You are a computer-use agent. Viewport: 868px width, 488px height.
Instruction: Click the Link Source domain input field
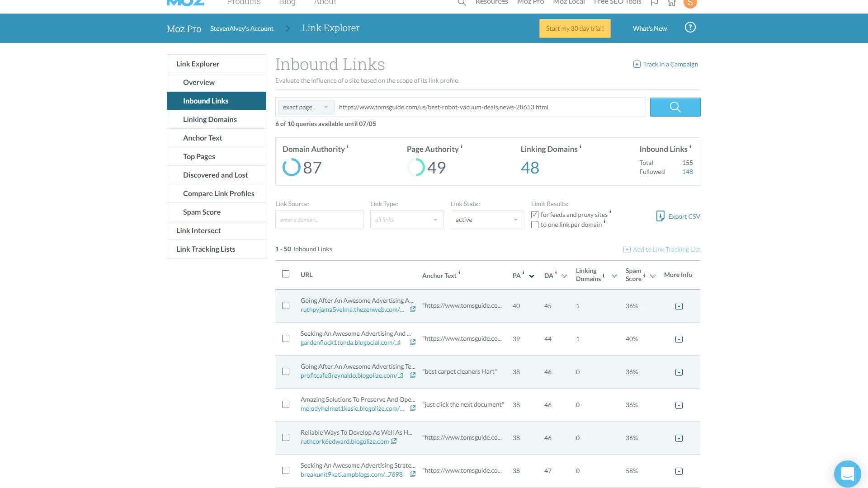319,220
